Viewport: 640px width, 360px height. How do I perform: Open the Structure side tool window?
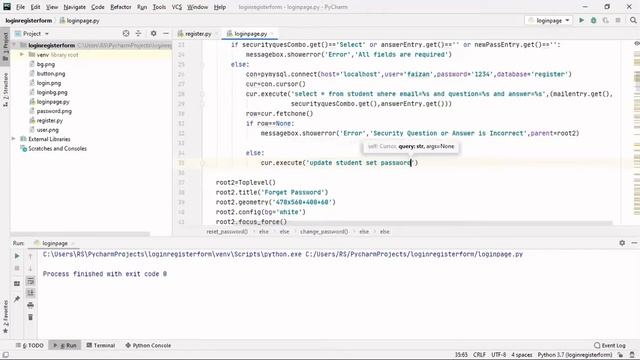pyautogui.click(x=5, y=90)
